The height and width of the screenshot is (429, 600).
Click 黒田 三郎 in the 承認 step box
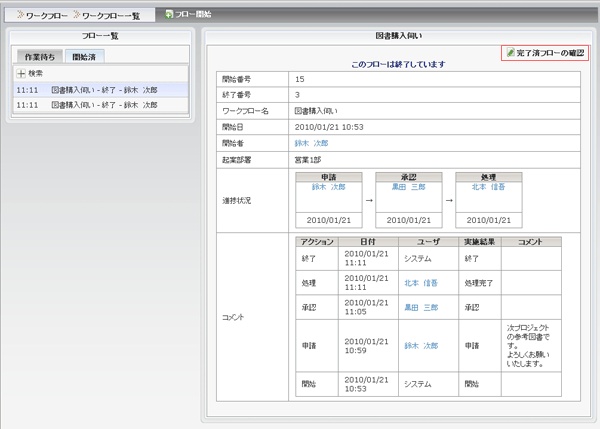(408, 187)
